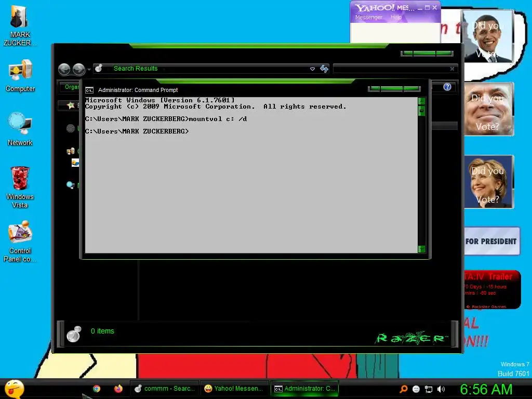Click the Back arrow in the search window

tap(64, 69)
